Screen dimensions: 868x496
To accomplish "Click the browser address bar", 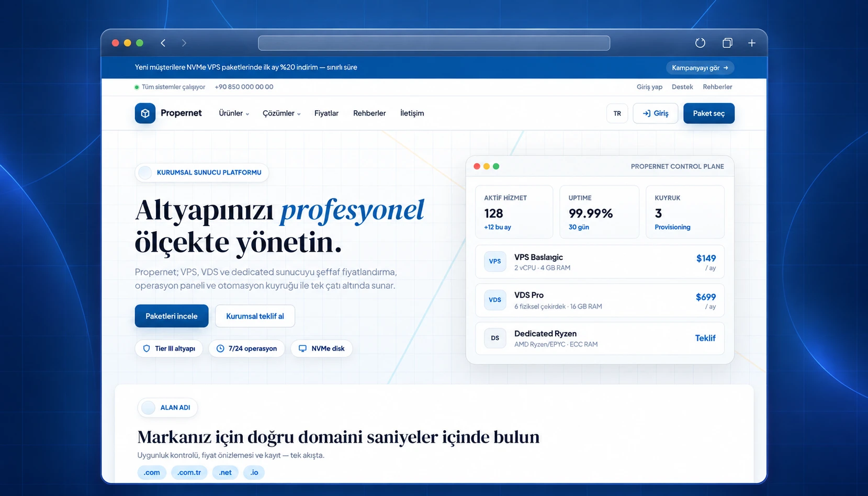I will 434,43.
